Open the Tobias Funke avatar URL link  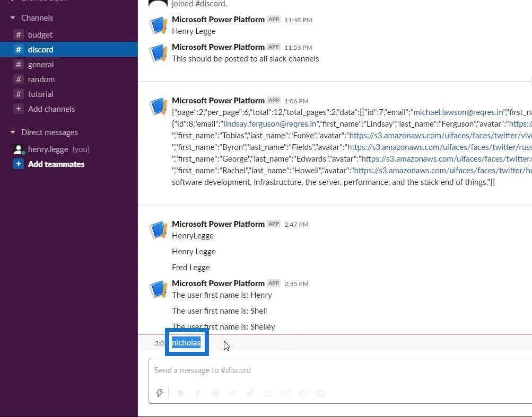(x=440, y=136)
